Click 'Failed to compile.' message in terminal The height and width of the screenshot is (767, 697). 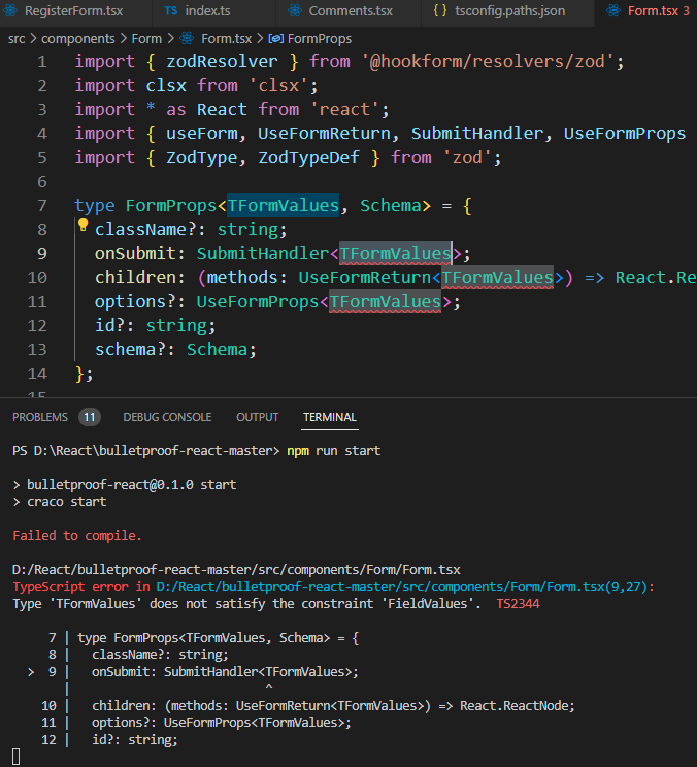pos(77,536)
